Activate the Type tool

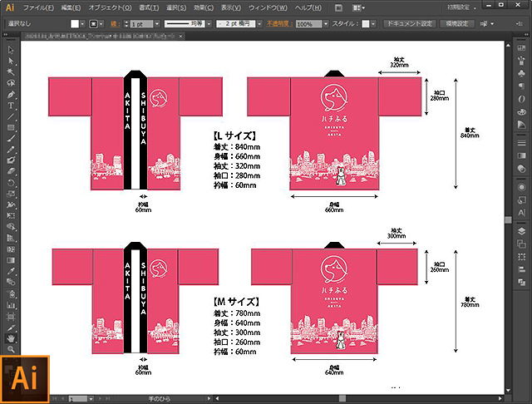pyautogui.click(x=11, y=106)
